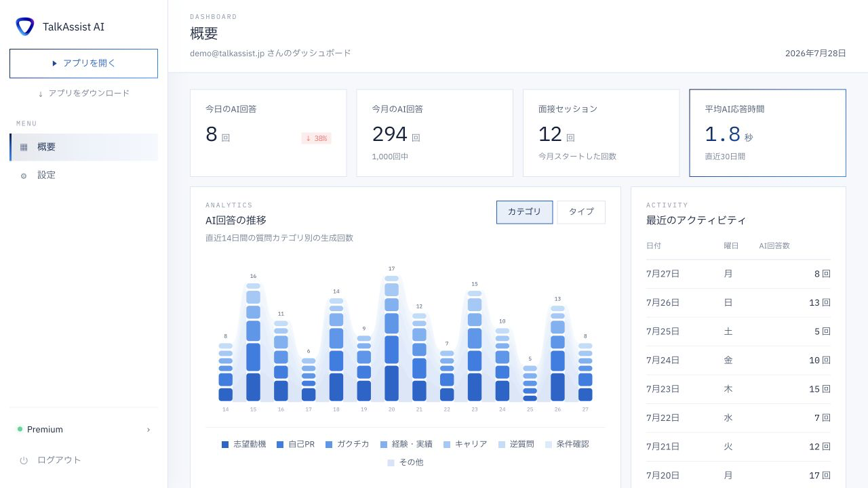Click the 7月23日 activity row date

663,390
